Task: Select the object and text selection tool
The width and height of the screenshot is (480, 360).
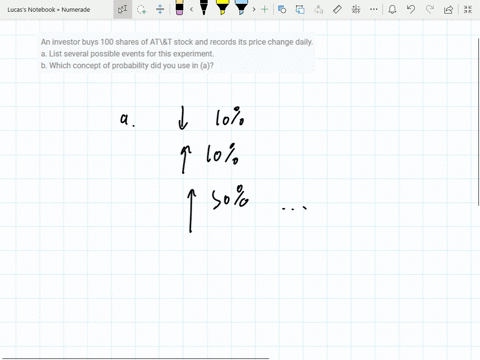Action: 122,9
